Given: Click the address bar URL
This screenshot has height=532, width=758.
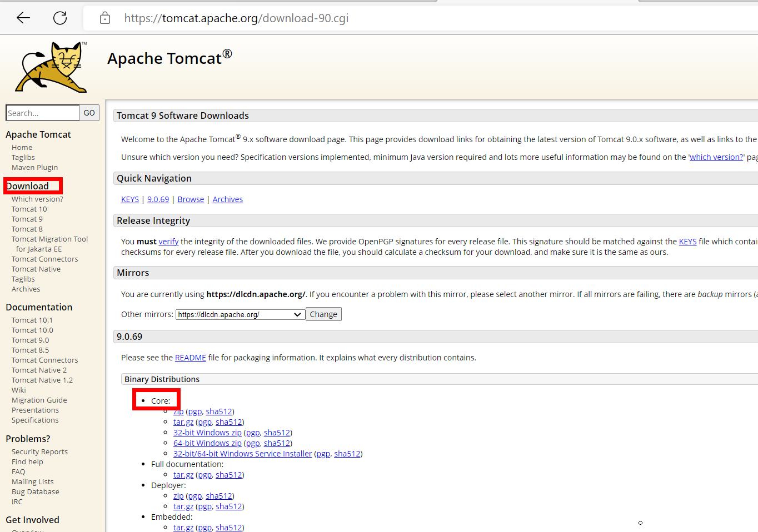Looking at the screenshot, I should tap(236, 18).
